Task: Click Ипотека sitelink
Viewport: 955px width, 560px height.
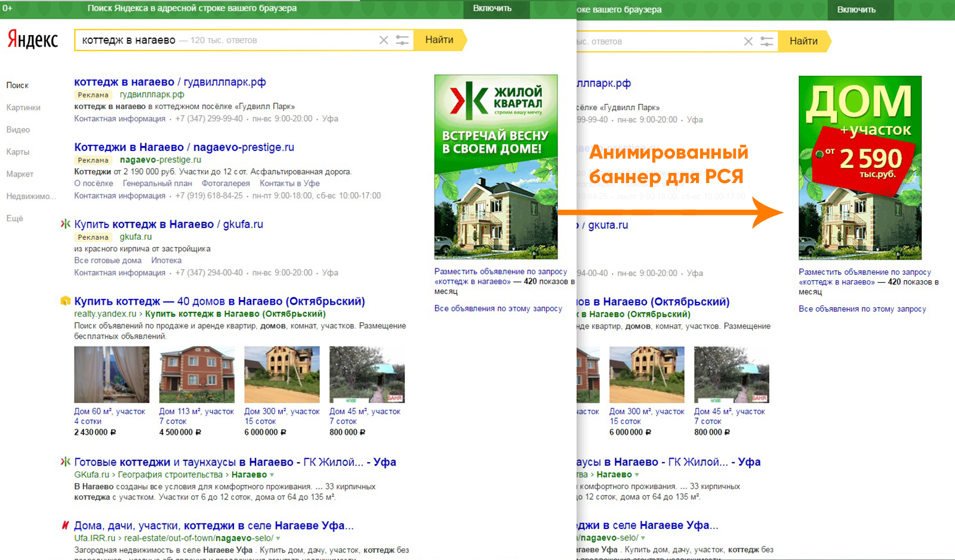Action: [167, 261]
